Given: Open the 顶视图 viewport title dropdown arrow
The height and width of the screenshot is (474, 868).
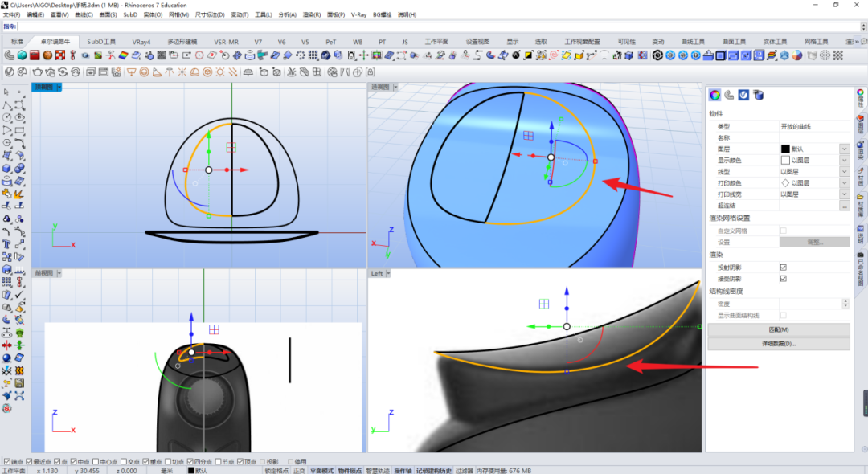Looking at the screenshot, I should pos(59,87).
